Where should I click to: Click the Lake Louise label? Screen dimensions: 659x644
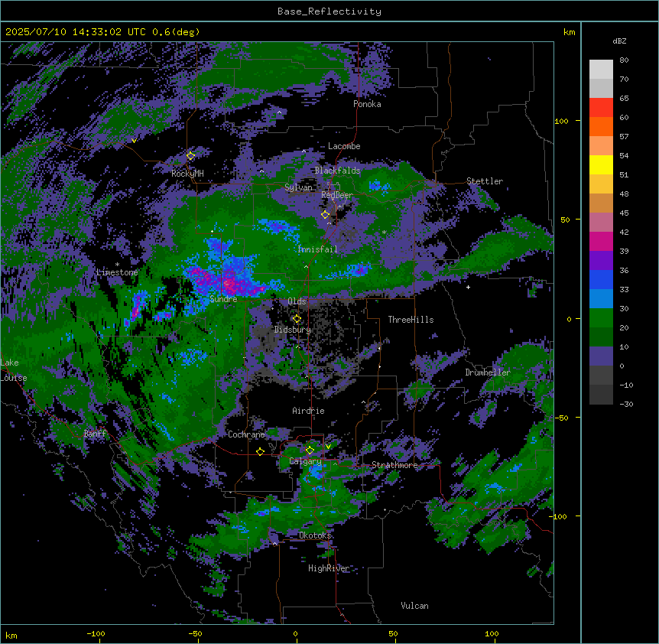point(14,370)
